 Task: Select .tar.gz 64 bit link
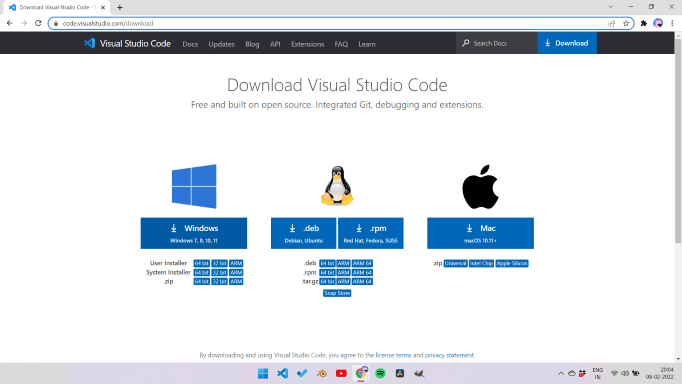coord(327,281)
